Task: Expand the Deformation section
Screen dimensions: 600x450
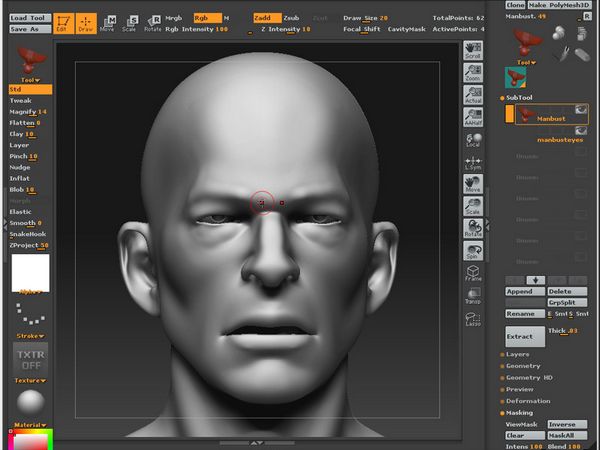Action: click(x=528, y=401)
